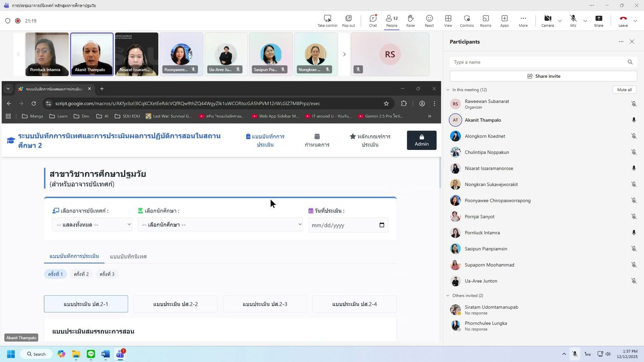
Task: Click Pop out shared content
Action: [x=348, y=19]
